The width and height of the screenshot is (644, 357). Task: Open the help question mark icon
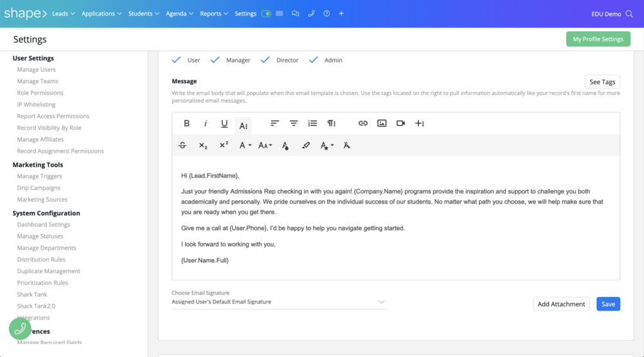[x=327, y=14]
